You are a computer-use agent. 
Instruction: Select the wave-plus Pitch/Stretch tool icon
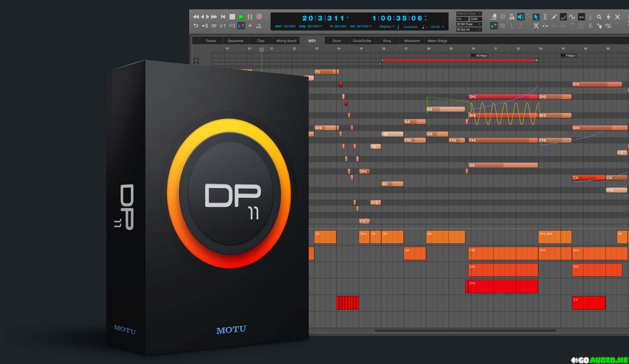click(x=608, y=26)
